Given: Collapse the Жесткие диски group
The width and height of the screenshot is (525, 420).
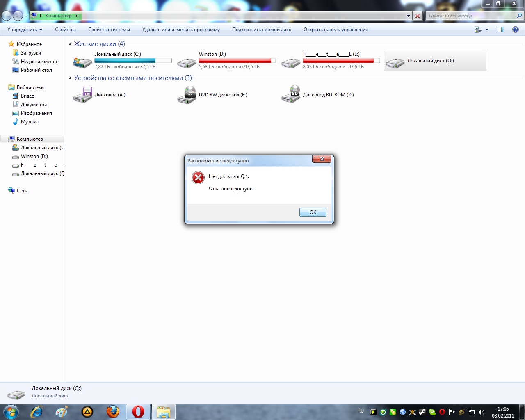Looking at the screenshot, I should [70, 44].
